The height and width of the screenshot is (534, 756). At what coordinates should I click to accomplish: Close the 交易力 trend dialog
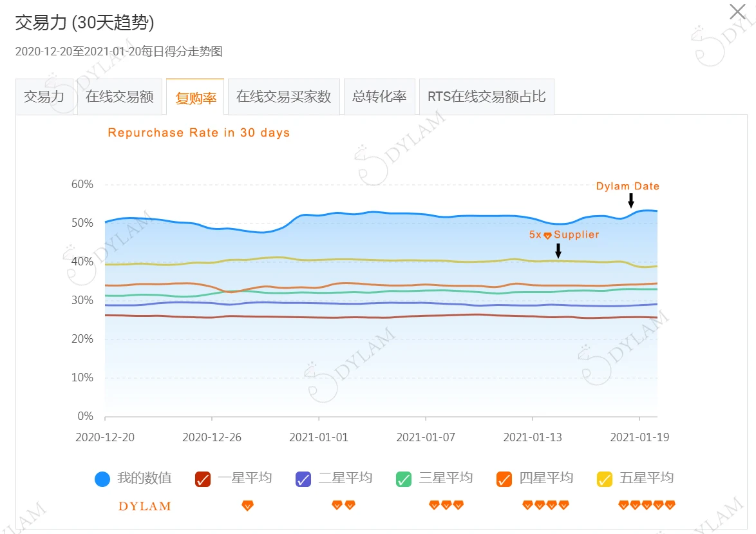(x=737, y=12)
